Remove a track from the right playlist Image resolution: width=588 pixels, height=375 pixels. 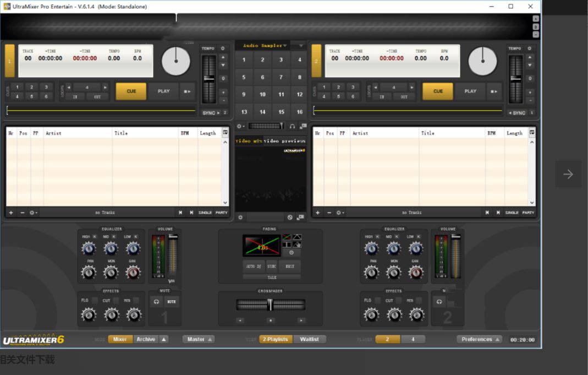pyautogui.click(x=329, y=213)
